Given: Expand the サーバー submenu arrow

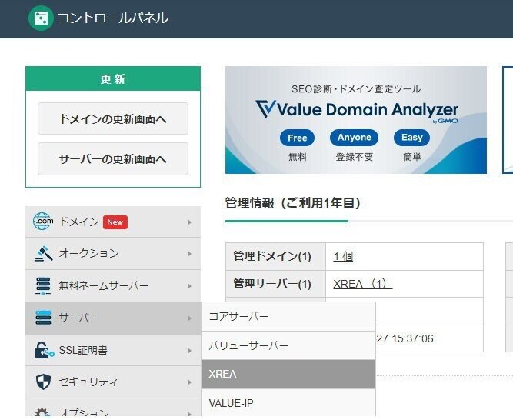Looking at the screenshot, I should (x=189, y=318).
